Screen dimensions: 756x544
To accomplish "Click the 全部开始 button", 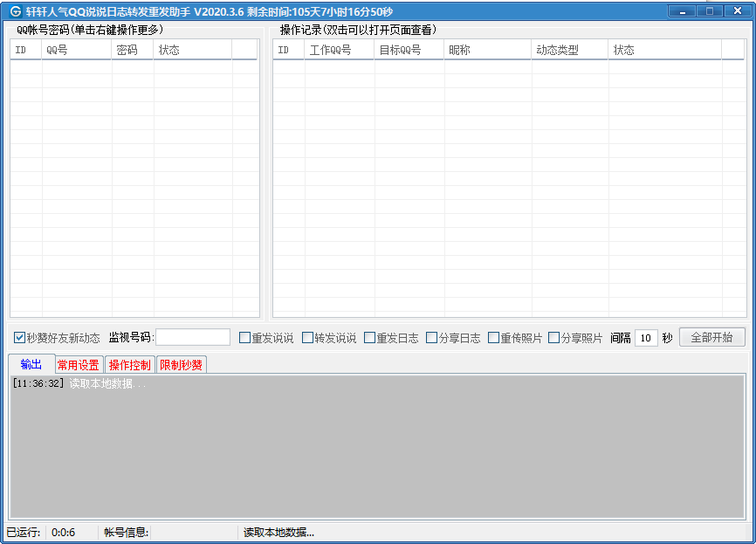I will tap(712, 337).
